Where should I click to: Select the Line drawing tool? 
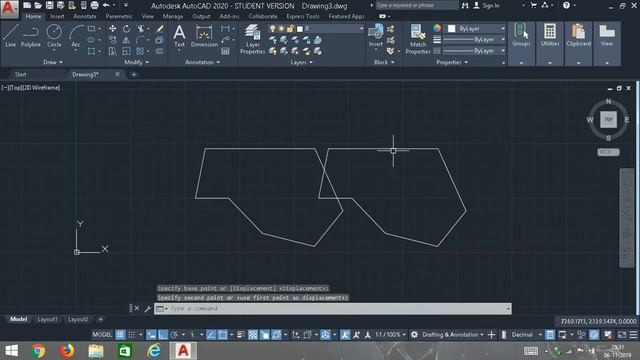pos(11,36)
